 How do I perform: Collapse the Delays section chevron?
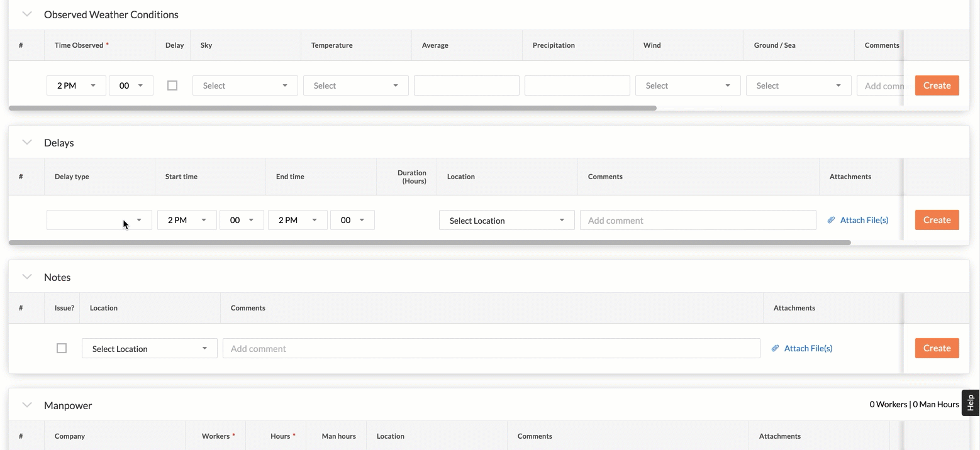click(27, 143)
